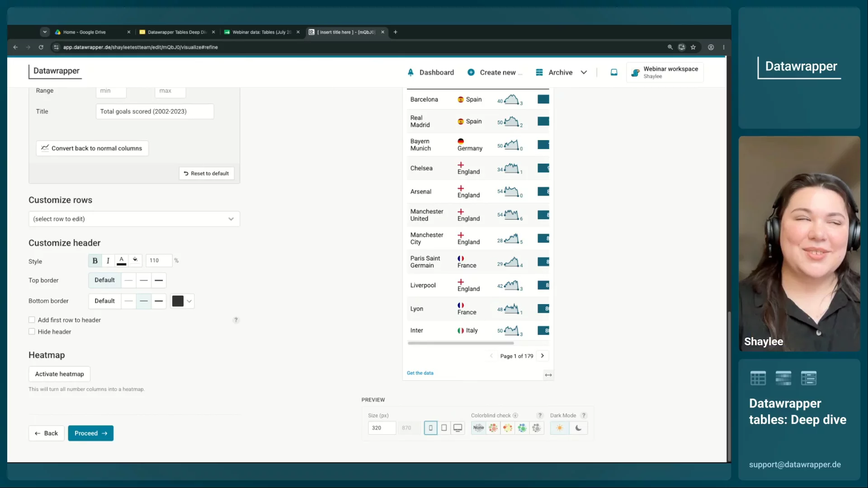
Task: Select mobile preview size icon
Action: click(430, 428)
